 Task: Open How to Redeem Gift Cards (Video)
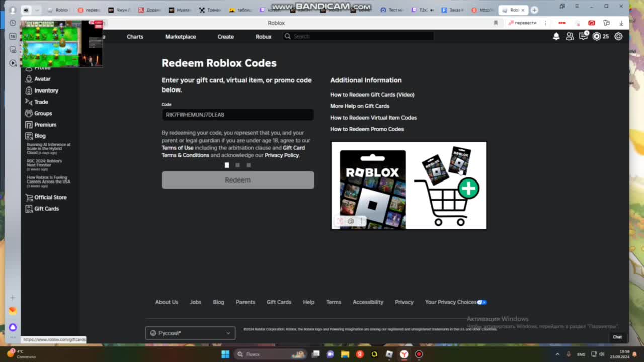point(372,95)
